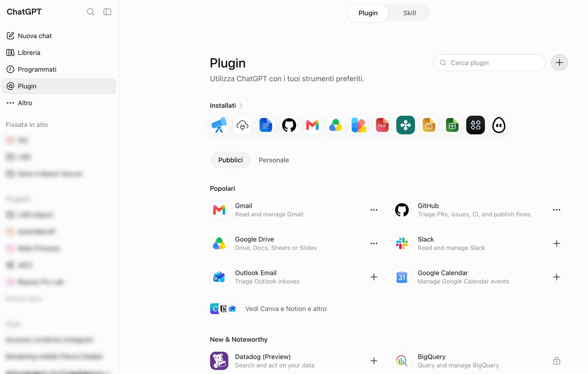Open the green four-petal plugin icon
The width and height of the screenshot is (588, 374).
tap(406, 125)
